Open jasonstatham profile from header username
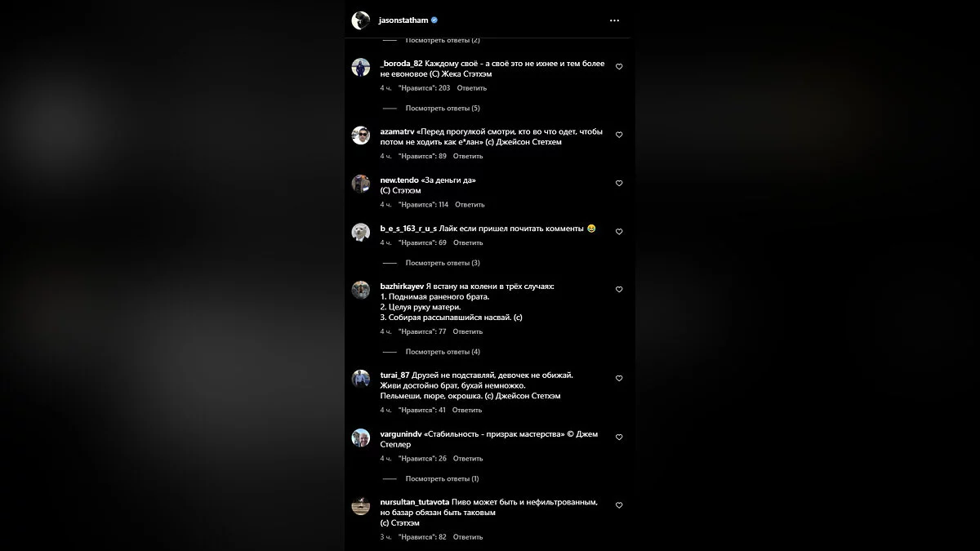 [403, 20]
